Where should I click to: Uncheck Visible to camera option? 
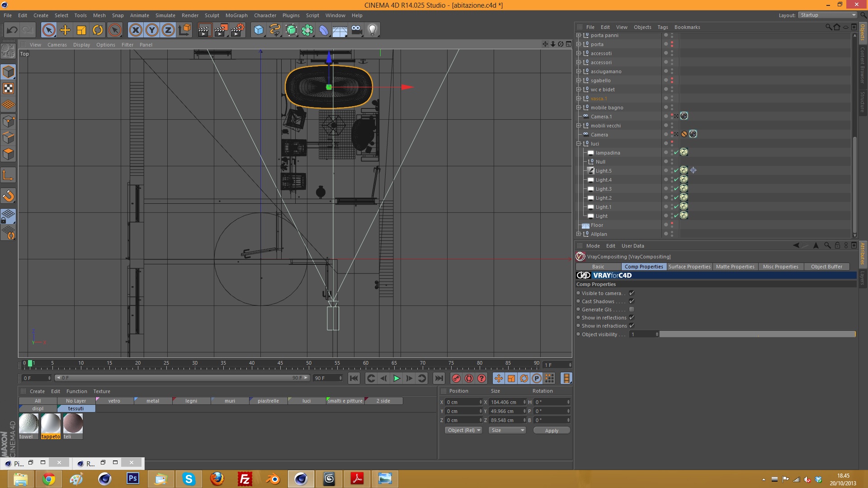[632, 293]
